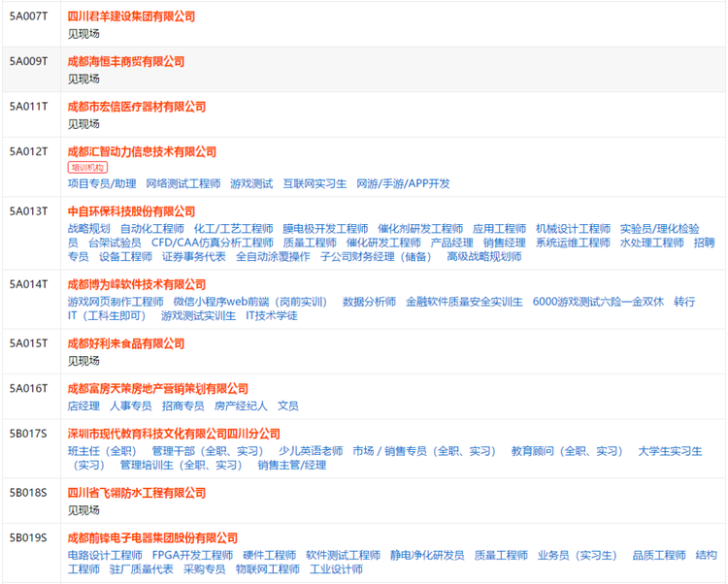This screenshot has height=584, width=728.
Task: Open 四川君羊建设集团有限公司 company link
Action: coord(131,16)
